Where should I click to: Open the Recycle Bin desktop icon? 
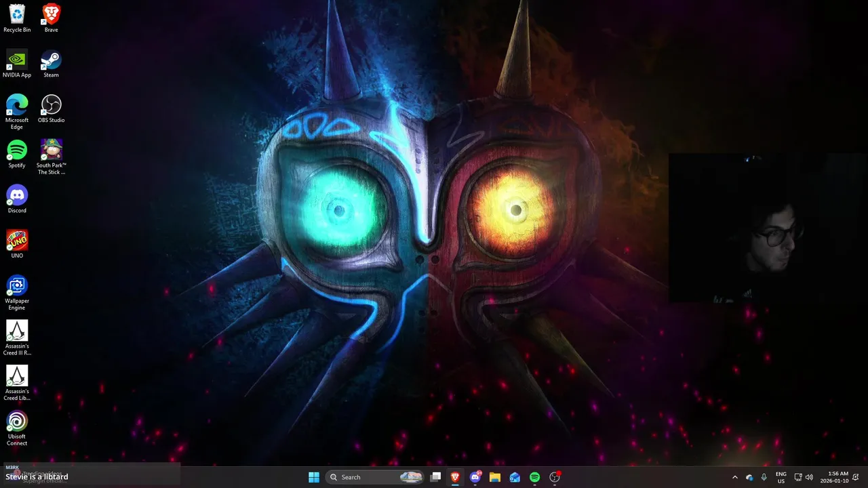[x=17, y=18]
